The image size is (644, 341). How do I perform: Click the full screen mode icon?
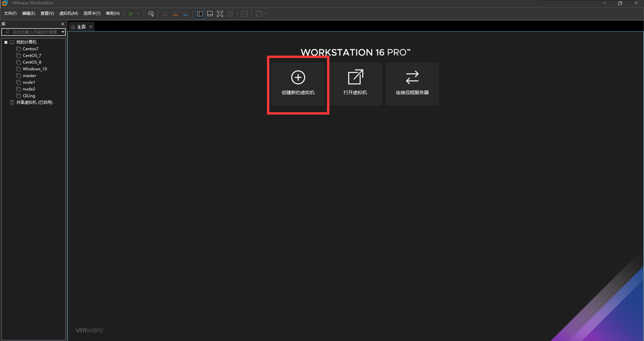pyautogui.click(x=220, y=14)
